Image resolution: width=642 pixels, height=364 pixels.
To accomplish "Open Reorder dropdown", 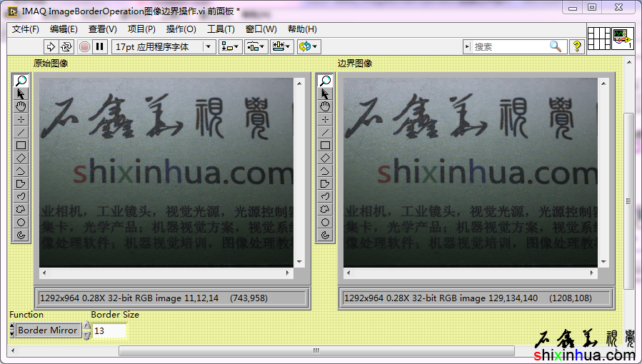I will tap(309, 46).
